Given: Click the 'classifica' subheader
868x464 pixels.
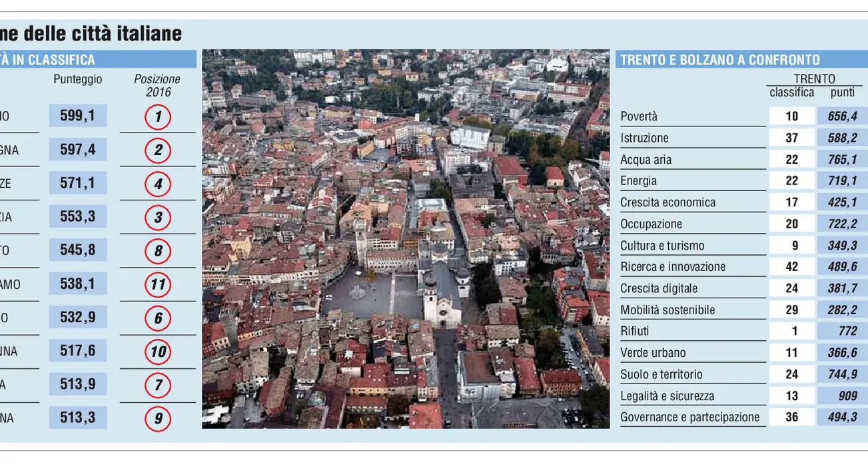Looking at the screenshot, I should [792, 93].
